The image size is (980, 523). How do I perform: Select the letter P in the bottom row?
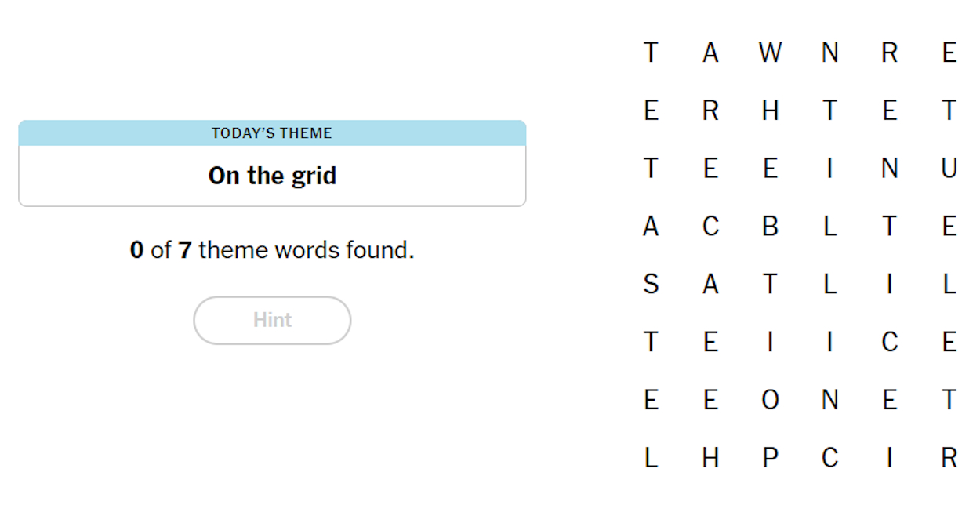click(x=770, y=457)
